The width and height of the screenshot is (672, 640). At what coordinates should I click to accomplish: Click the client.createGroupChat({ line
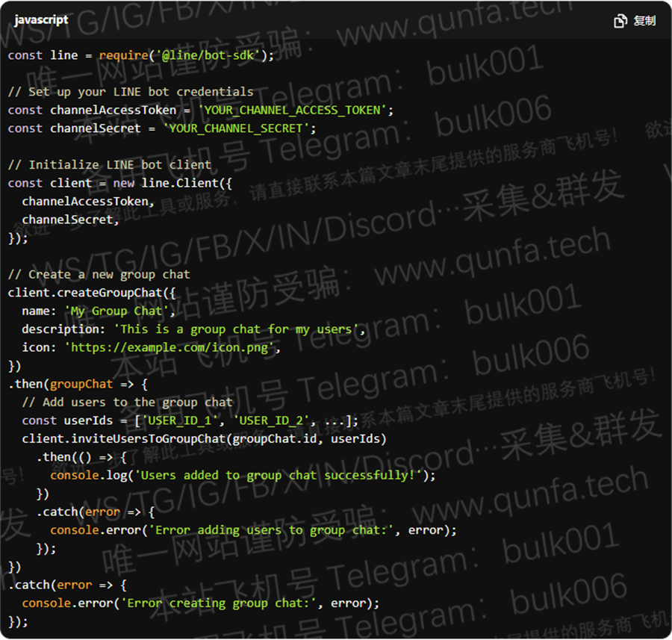tap(92, 293)
